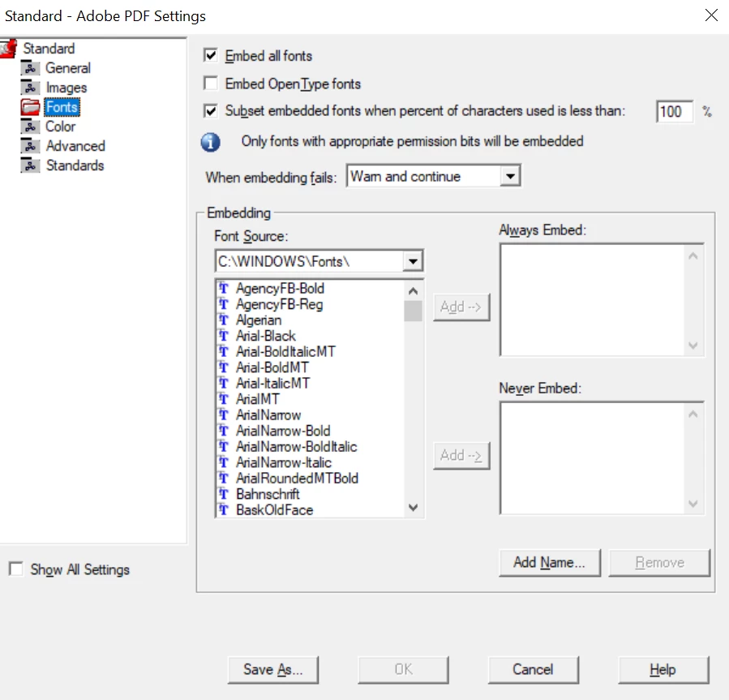The width and height of the screenshot is (729, 700).
Task: Check Show All Settings
Action: (x=15, y=569)
